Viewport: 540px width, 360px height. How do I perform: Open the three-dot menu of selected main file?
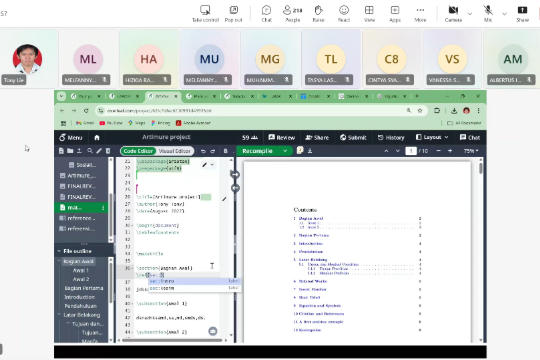pos(103,207)
